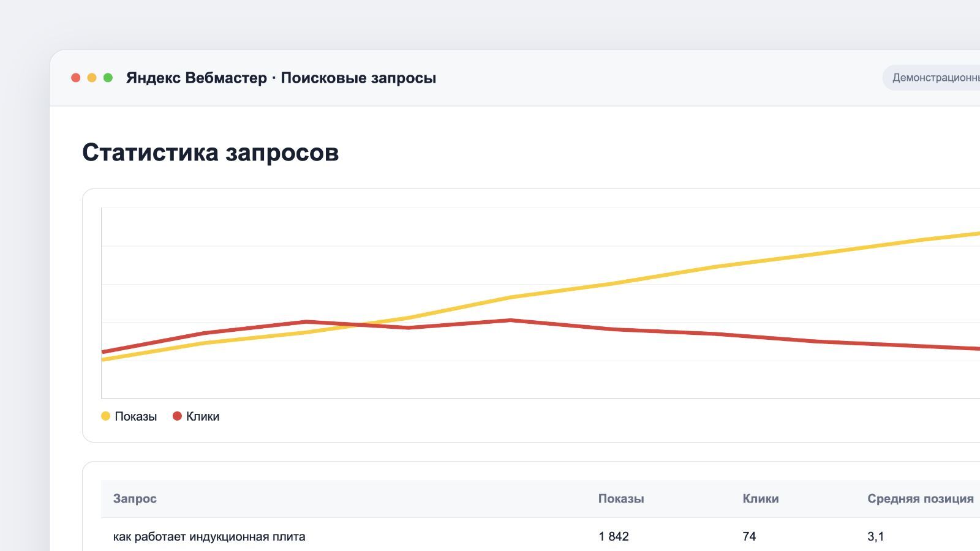Click the impressions value 1 842
This screenshot has height=551, width=980.
614,536
